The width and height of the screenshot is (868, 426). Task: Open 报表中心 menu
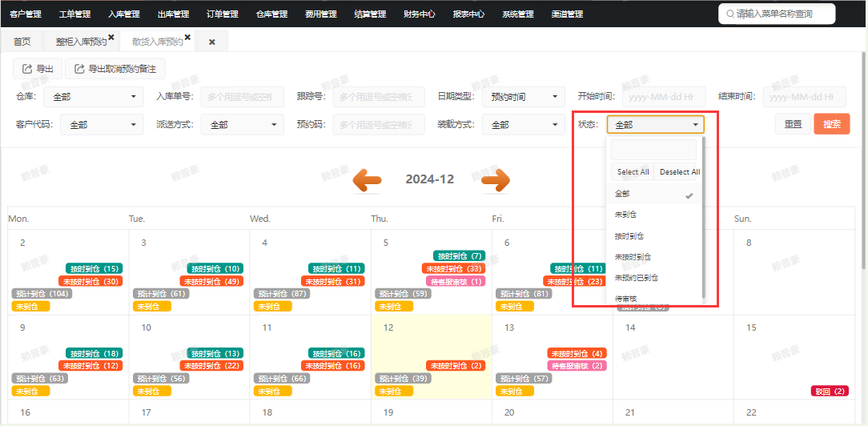[468, 14]
